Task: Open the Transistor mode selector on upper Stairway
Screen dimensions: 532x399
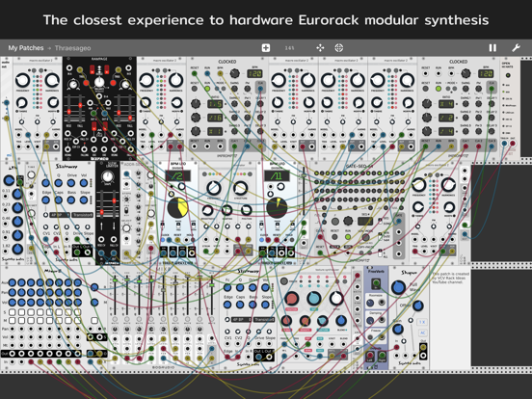Action: point(83,215)
